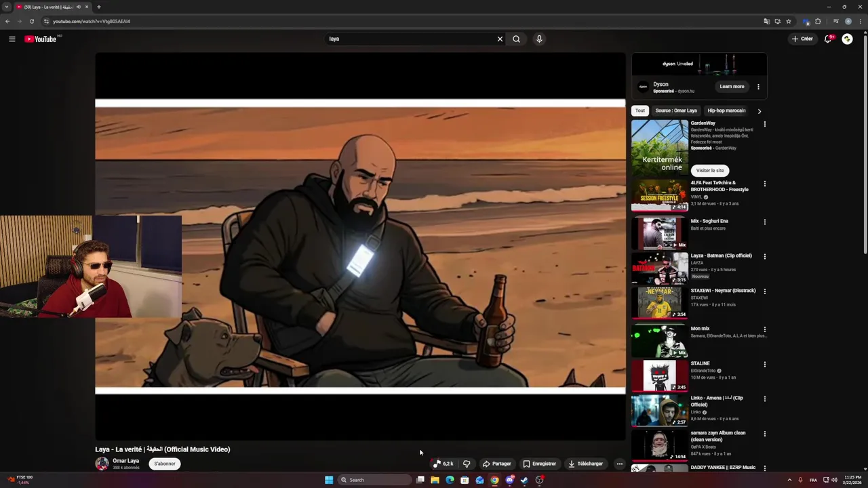Open options for the GardenWay sponsored card
The height and width of the screenshot is (488, 868).
[764, 124]
